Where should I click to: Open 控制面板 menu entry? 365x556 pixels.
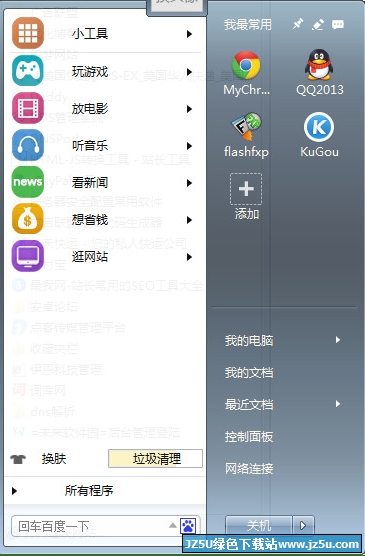249,436
